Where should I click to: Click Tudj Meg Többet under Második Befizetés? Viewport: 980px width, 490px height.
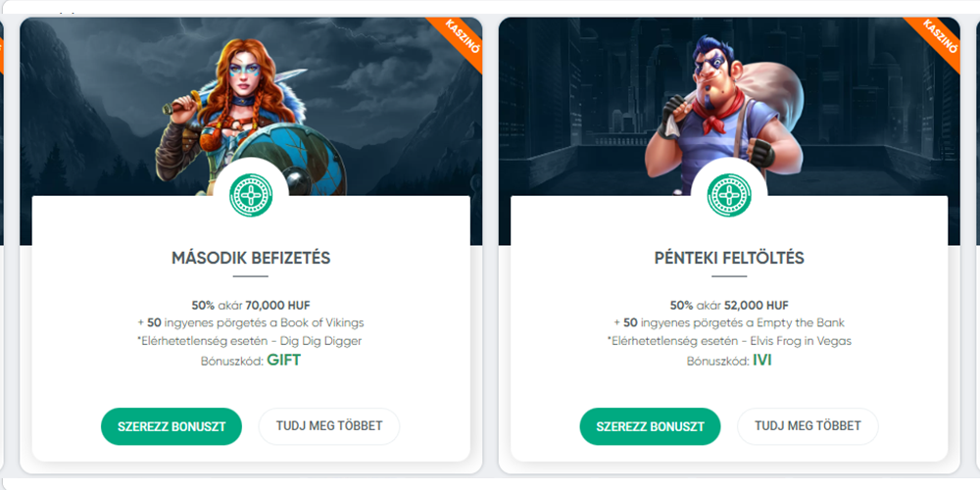(x=329, y=426)
